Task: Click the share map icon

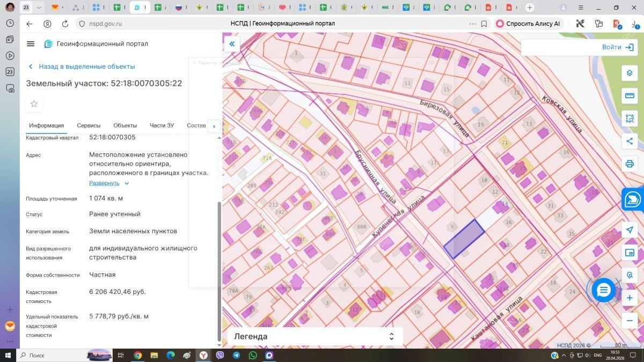Action: [630, 141]
